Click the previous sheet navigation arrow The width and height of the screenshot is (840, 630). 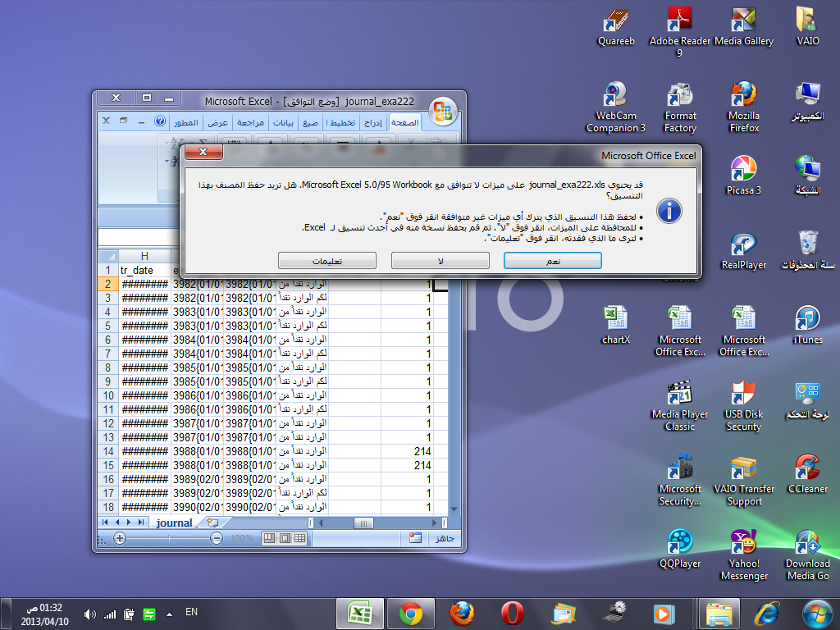116,523
